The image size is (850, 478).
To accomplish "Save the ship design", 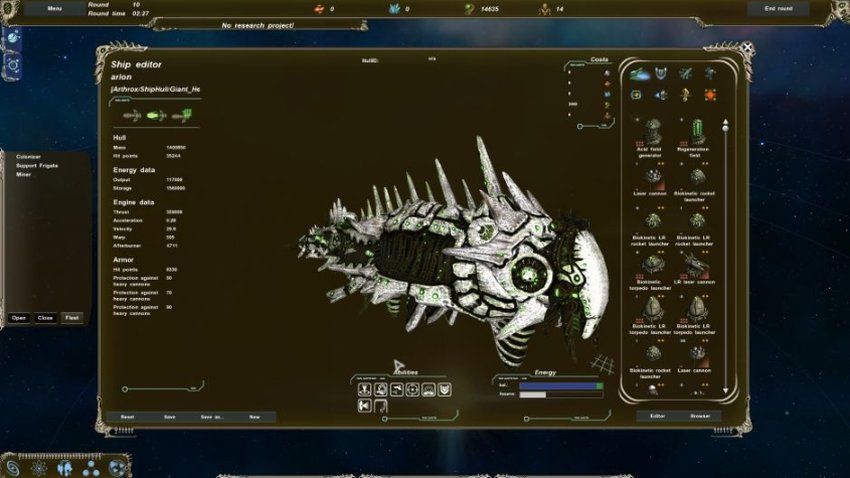I will point(170,417).
